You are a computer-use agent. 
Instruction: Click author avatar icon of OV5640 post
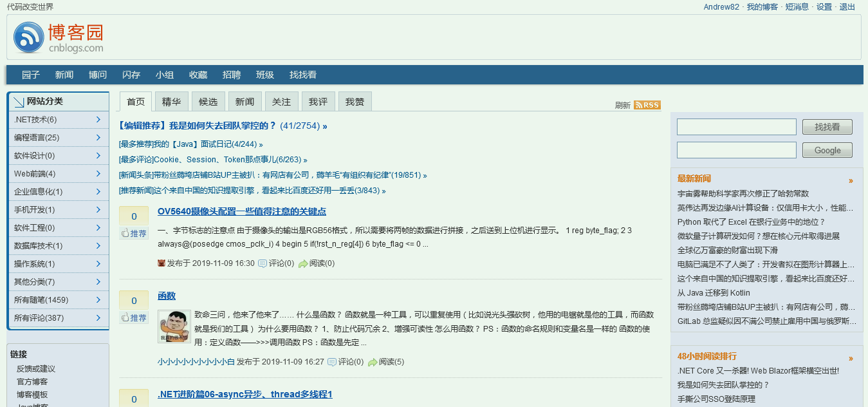(x=162, y=263)
